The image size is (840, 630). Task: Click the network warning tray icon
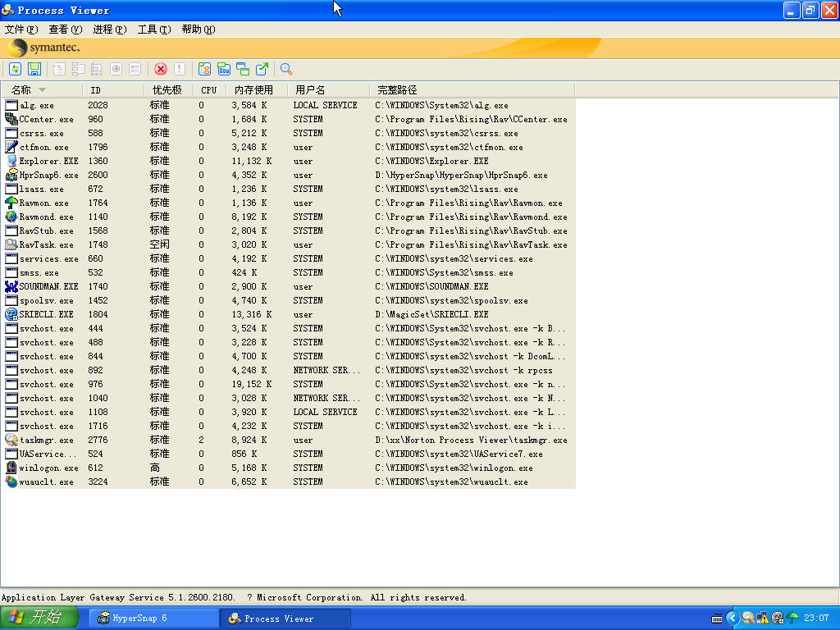pyautogui.click(x=762, y=619)
